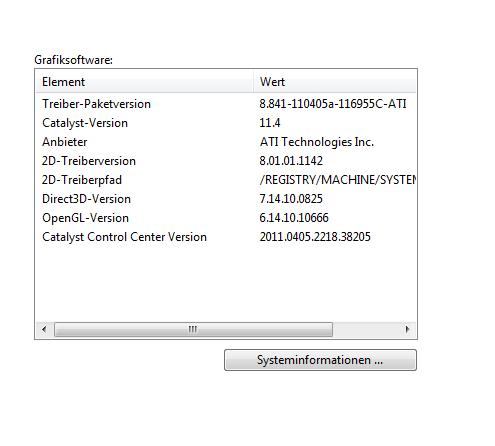Click the 2011.0405.2218.38205 version value
This screenshot has width=495, height=446.
pos(315,237)
